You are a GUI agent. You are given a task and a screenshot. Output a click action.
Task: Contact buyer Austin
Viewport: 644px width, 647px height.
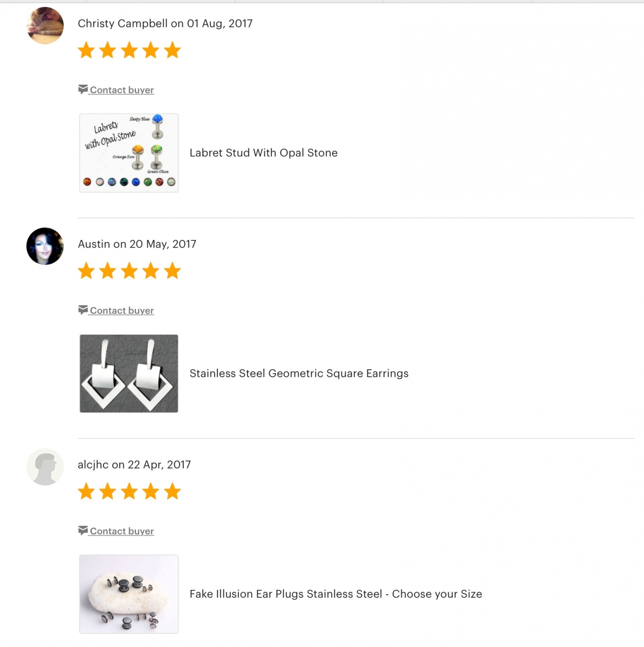click(122, 311)
